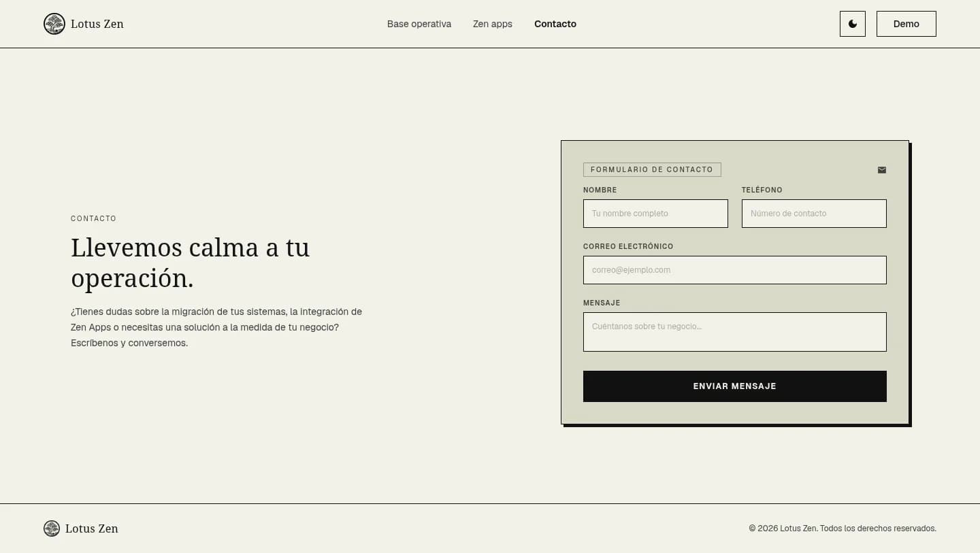Screen dimensions: 980x553
Task: Click the CORREO ELECTRÓNICO field label
Action: (628, 246)
